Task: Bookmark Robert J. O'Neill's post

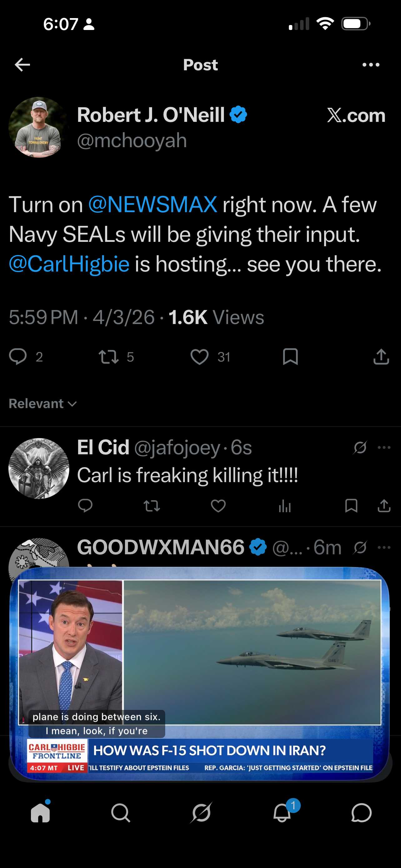Action: tap(290, 357)
